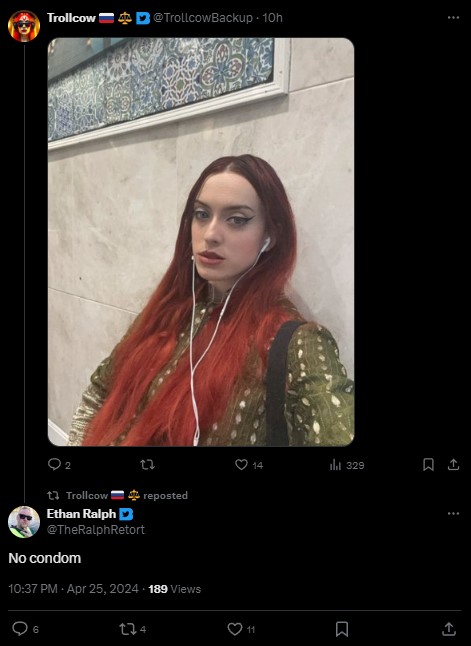Image resolution: width=471 pixels, height=646 pixels.
Task: Reply to Trollcow's post with 2 replies
Action: click(59, 465)
